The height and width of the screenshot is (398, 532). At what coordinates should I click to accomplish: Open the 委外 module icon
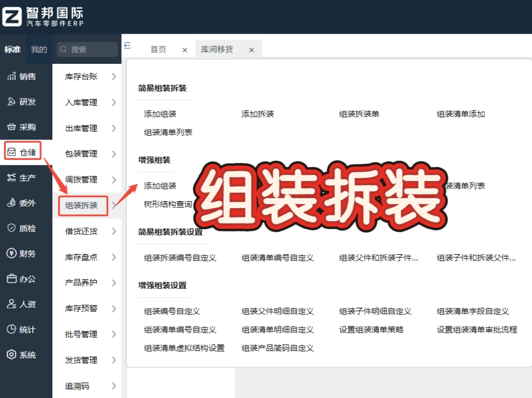pyautogui.click(x=11, y=203)
